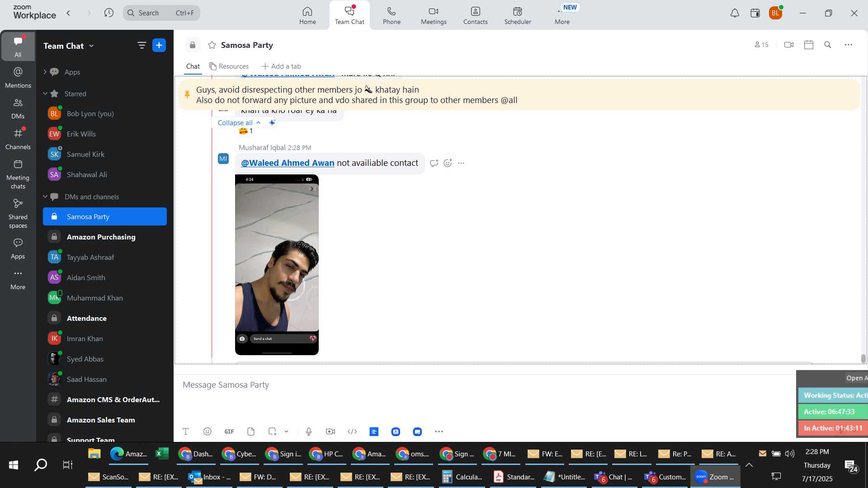868x488 pixels.
Task: Click the attach file icon
Action: (x=251, y=432)
